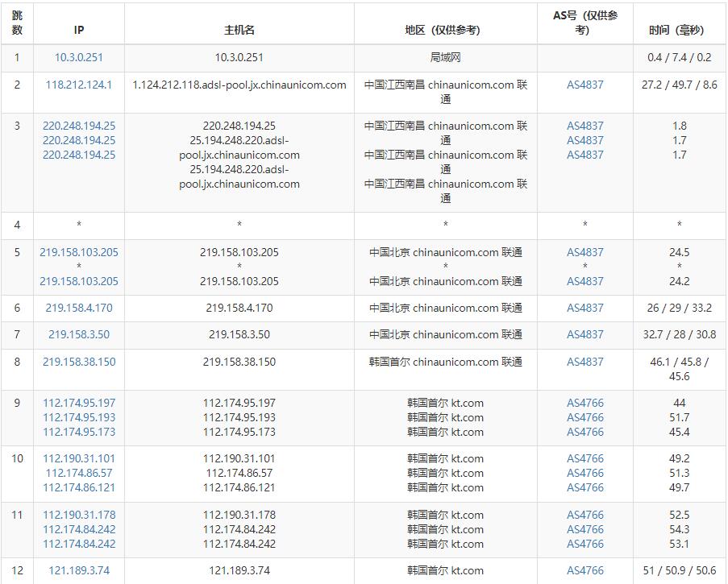Select the 局域网 region cell
The width and height of the screenshot is (728, 584).
[x=445, y=57]
